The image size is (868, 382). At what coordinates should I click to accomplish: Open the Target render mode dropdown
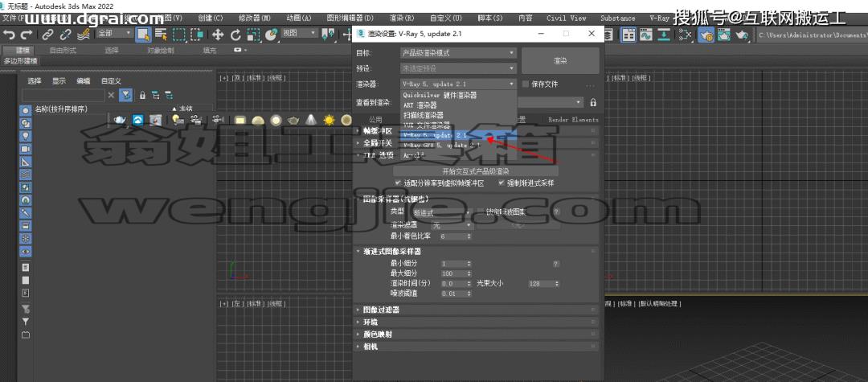(x=458, y=54)
